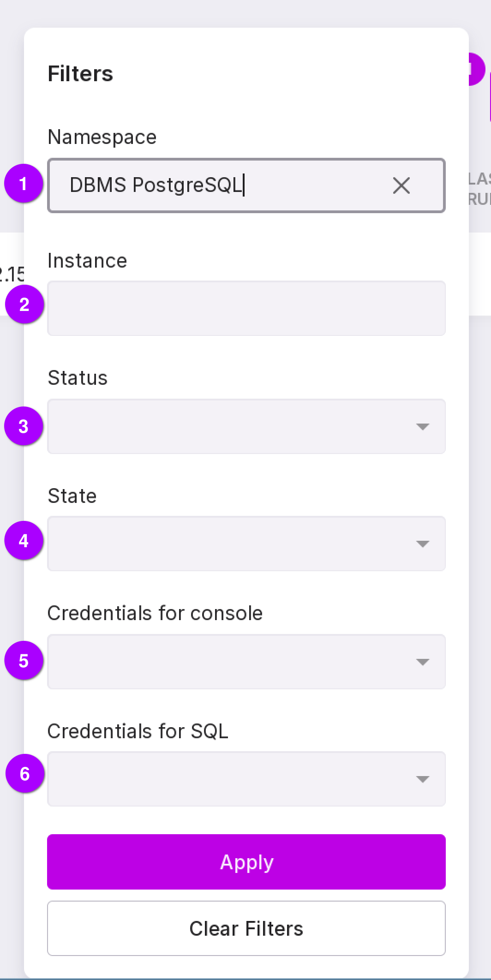This screenshot has height=980, width=491.
Task: Select the State combo box field
Action: (x=231, y=544)
